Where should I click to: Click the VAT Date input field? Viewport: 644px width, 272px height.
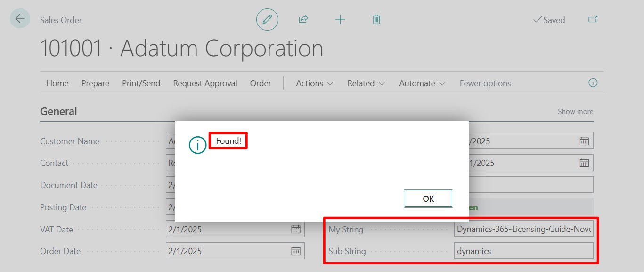click(235, 230)
